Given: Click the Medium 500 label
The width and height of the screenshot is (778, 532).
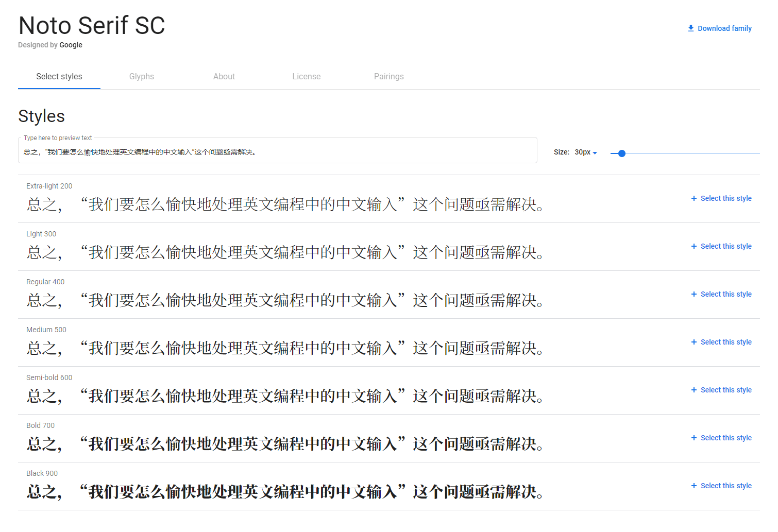Looking at the screenshot, I should tap(46, 330).
